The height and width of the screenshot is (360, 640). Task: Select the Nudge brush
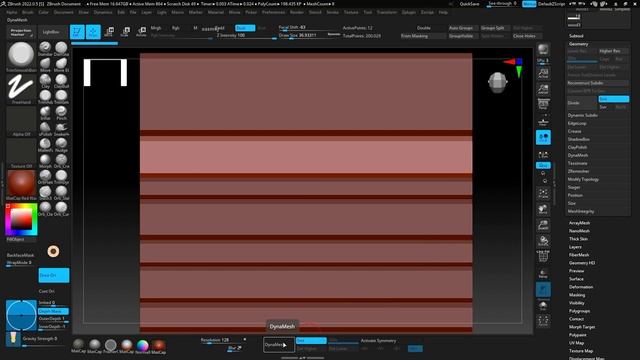coord(61,144)
